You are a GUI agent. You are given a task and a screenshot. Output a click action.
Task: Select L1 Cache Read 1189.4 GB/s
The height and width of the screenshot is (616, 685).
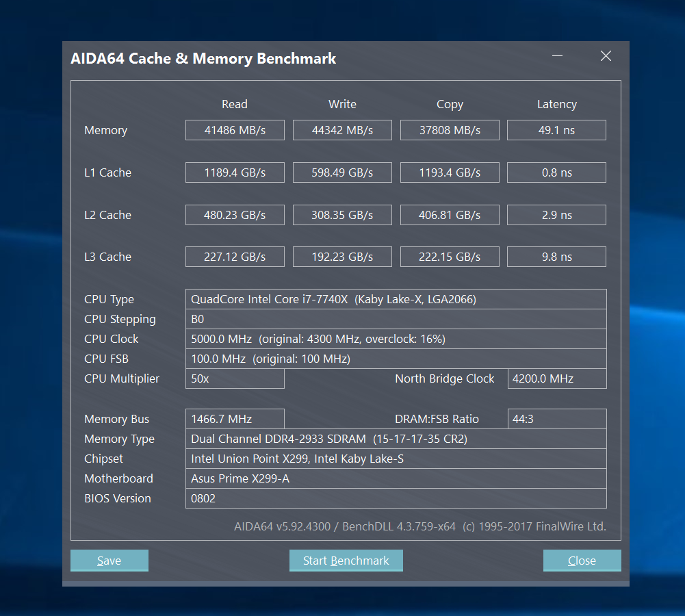235,172
